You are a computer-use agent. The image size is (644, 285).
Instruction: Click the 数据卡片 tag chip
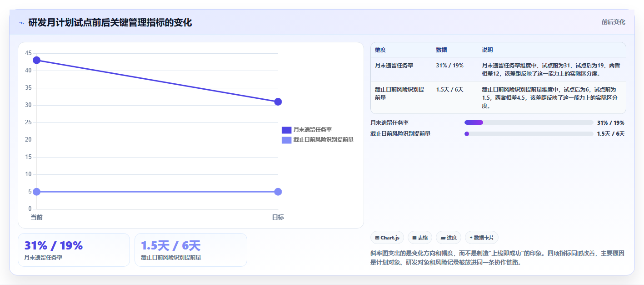(482, 238)
